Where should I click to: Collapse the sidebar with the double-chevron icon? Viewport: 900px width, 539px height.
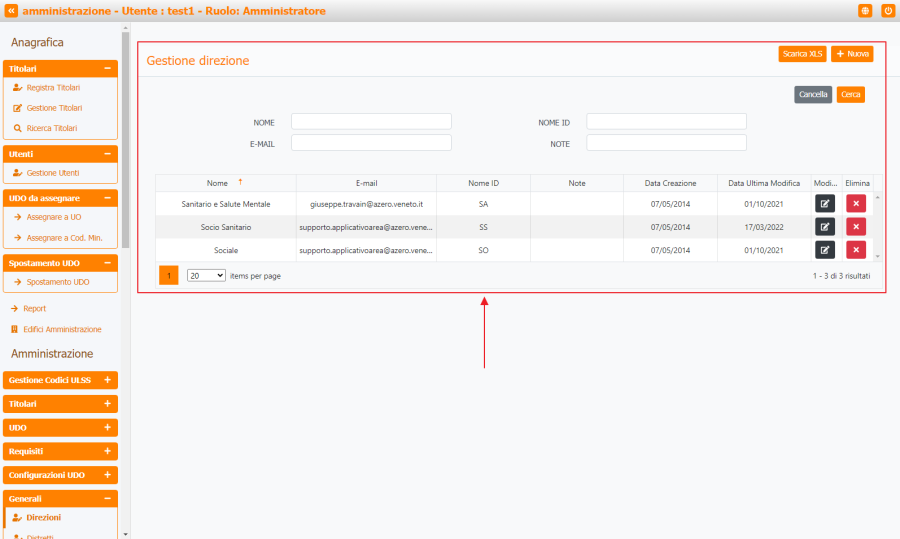[11, 10]
